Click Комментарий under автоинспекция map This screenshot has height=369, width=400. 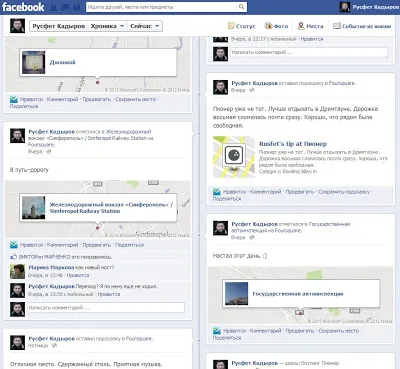click(266, 331)
